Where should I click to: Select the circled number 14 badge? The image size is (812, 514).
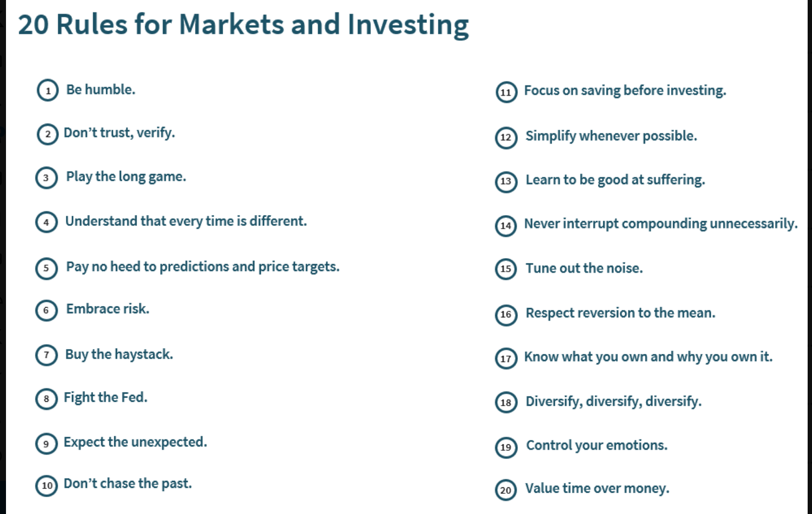coord(506,225)
